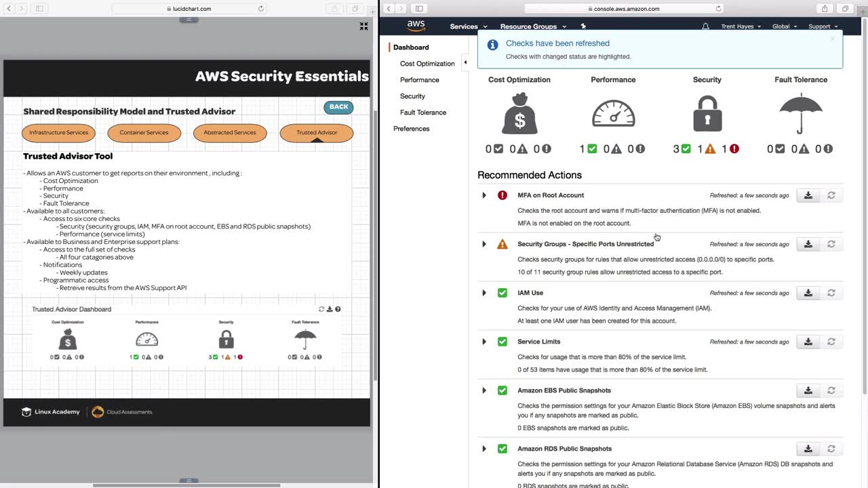Screen dimensions: 868x488
Task: Open the Support dropdown menu
Action: pyautogui.click(x=823, y=26)
